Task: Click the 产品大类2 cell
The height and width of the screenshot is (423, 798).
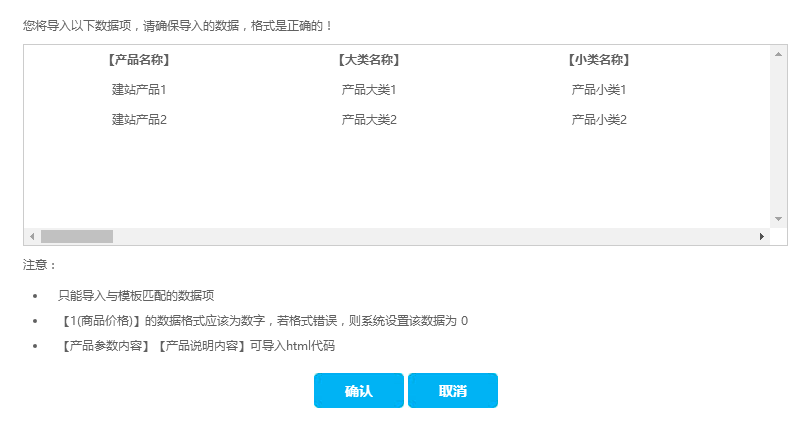Action: (x=369, y=120)
